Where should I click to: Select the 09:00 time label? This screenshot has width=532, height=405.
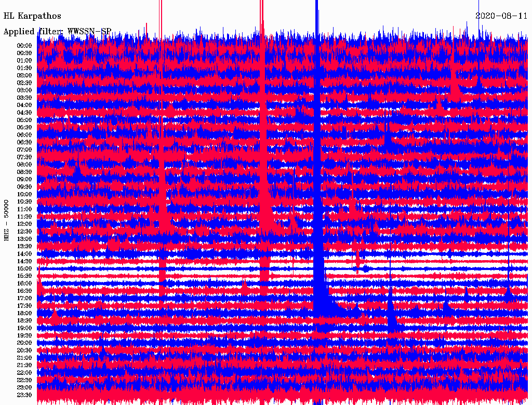pyautogui.click(x=24, y=180)
